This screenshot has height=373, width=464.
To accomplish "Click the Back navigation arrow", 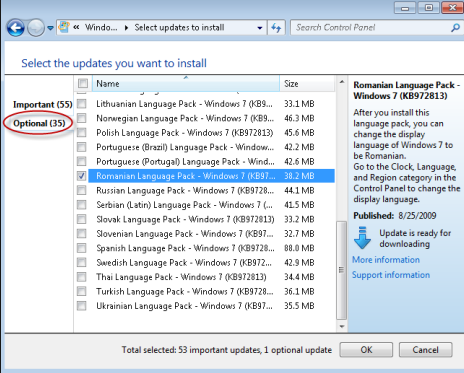I will coord(15,28).
